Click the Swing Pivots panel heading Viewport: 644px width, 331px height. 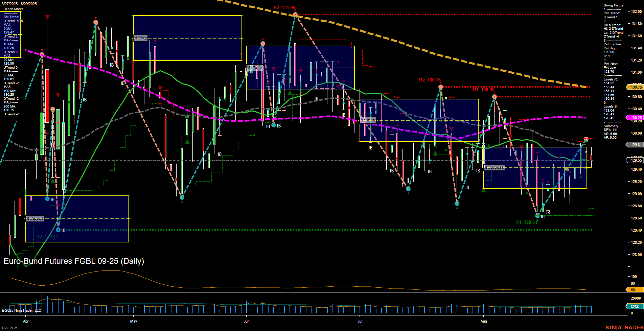coord(613,5)
